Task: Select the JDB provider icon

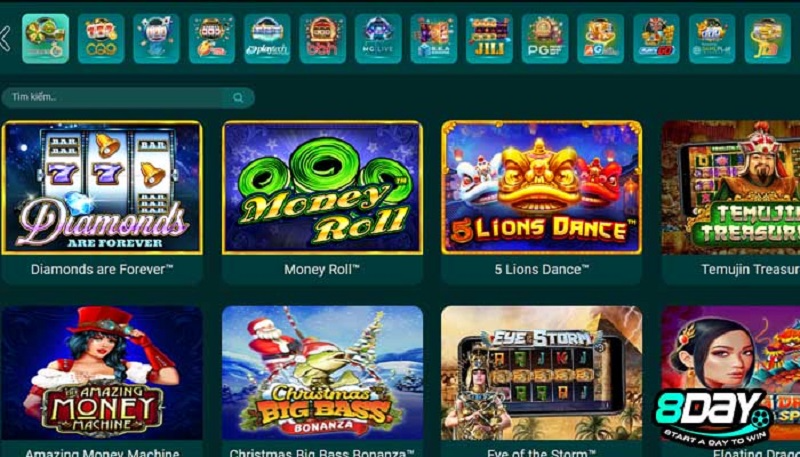Action: (x=768, y=38)
